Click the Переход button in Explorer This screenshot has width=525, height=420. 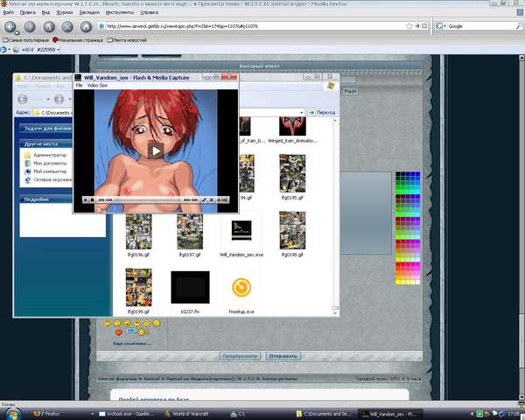tap(322, 113)
